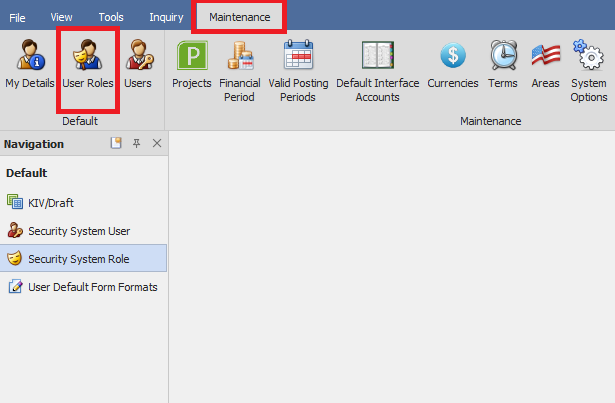Screen dimensions: 615x403
Task: Open the Inquiry menu tab
Action: point(166,17)
